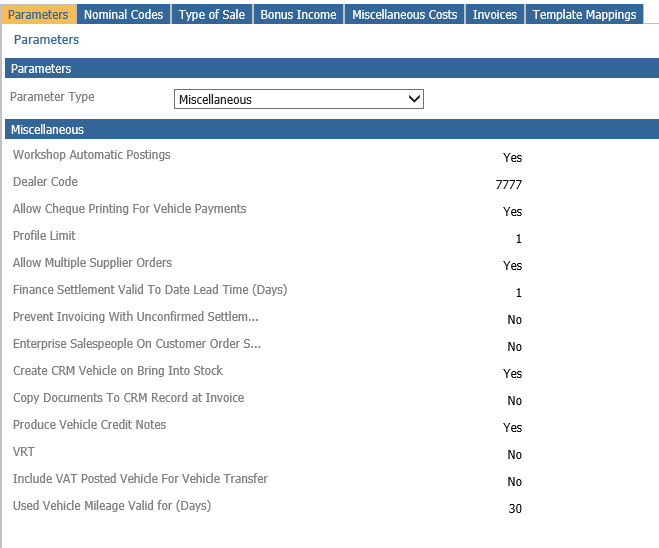The width and height of the screenshot is (659, 548).
Task: Click the Profile Limit value 1
Action: click(x=519, y=239)
